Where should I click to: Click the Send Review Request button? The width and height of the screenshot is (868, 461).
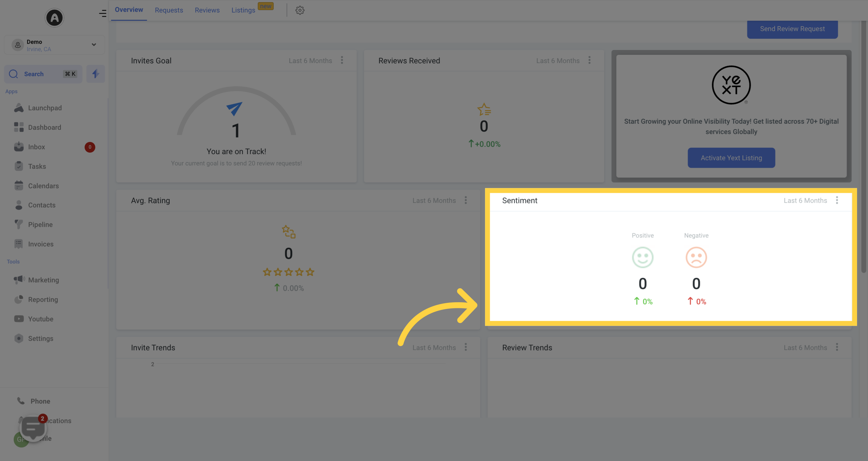click(x=792, y=28)
